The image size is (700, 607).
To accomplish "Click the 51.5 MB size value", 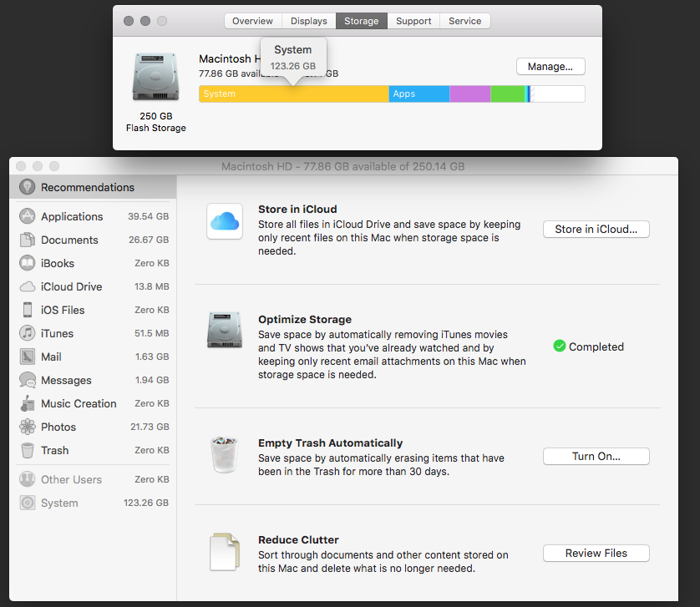I will click(x=152, y=333).
